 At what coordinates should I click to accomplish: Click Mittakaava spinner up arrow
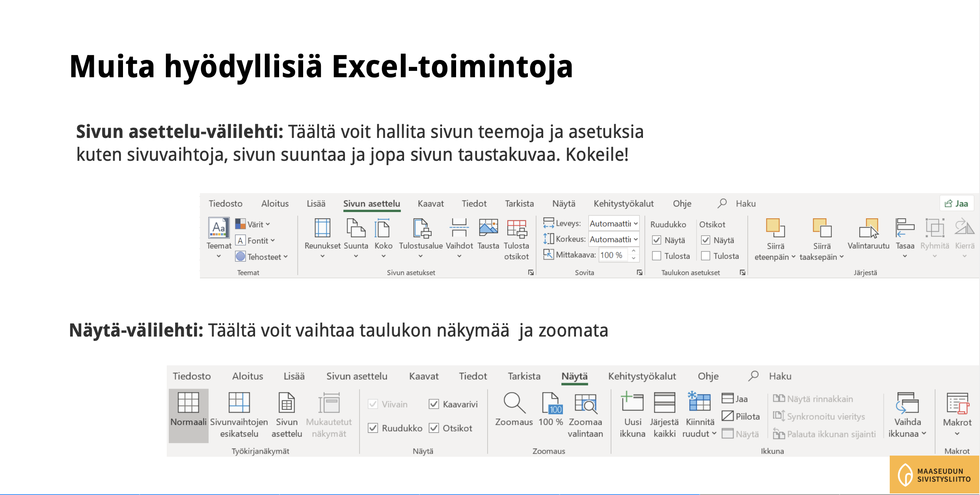click(x=633, y=251)
